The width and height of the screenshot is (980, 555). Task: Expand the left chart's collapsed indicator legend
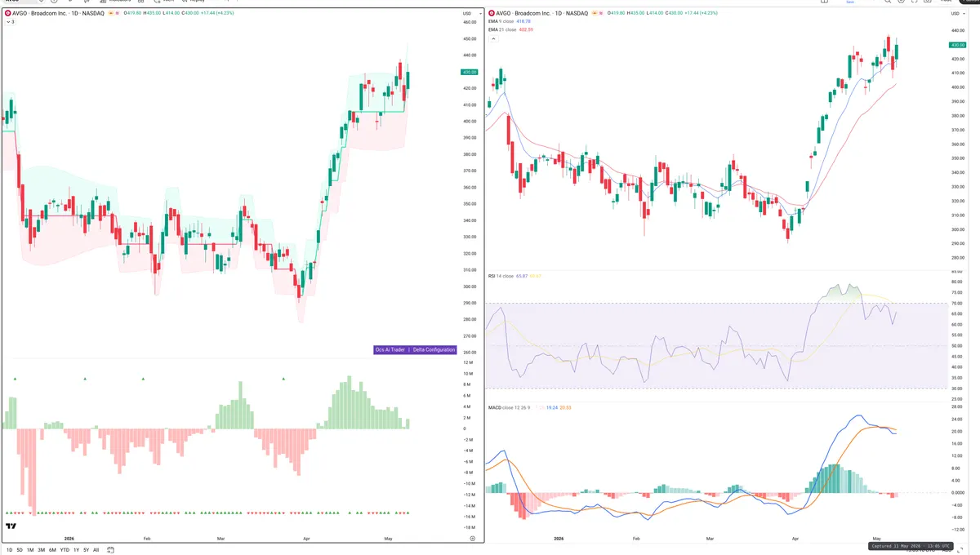(10, 22)
